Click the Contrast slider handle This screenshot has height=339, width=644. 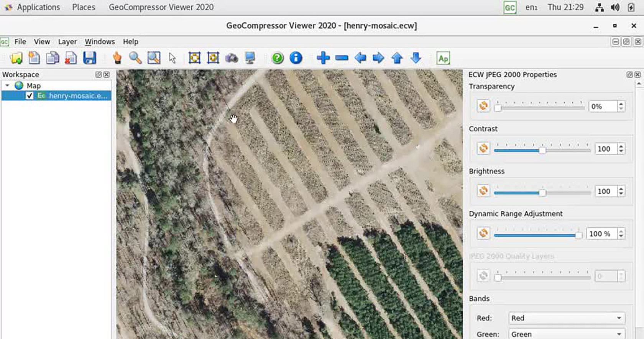point(542,151)
